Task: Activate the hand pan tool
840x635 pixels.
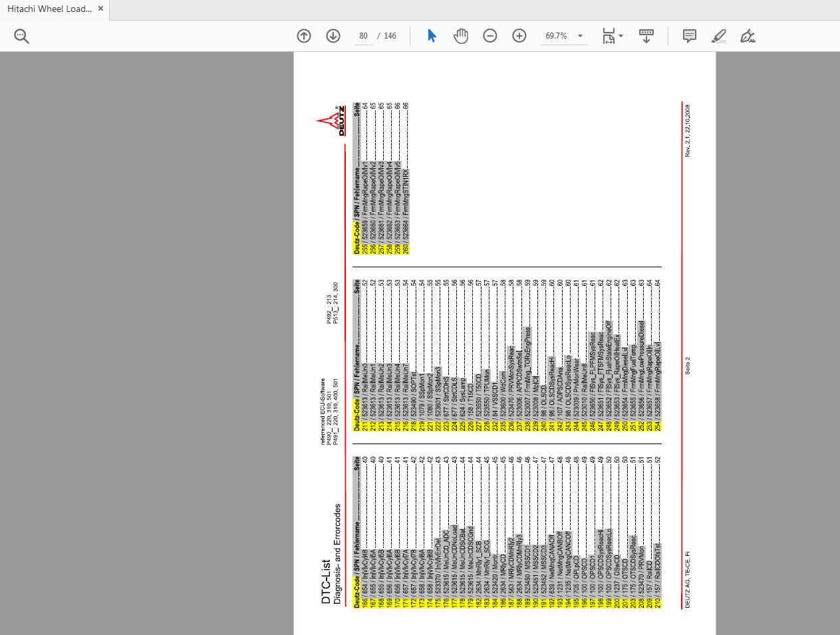Action: tap(461, 36)
